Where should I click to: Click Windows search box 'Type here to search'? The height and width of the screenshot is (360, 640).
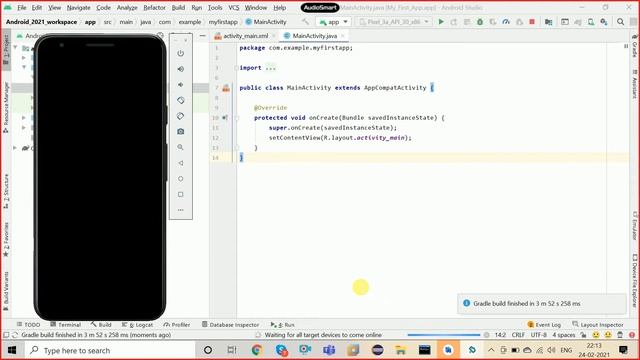click(110, 350)
